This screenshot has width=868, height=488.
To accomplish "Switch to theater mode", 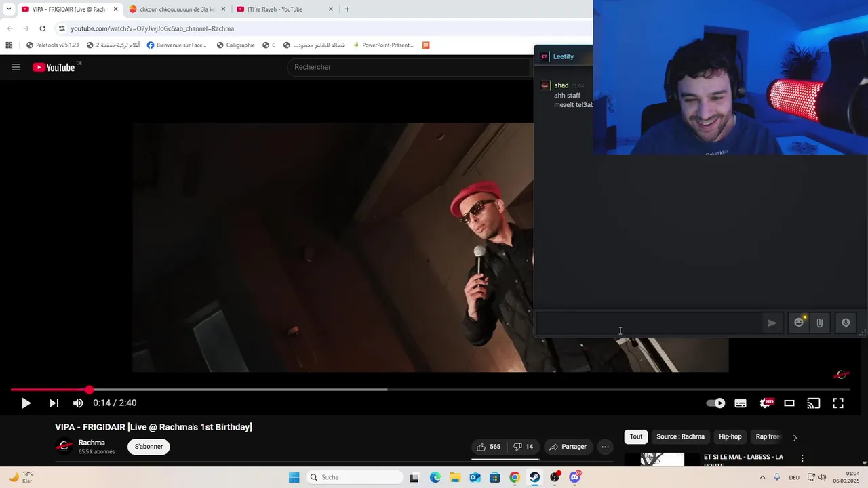I will (x=789, y=403).
